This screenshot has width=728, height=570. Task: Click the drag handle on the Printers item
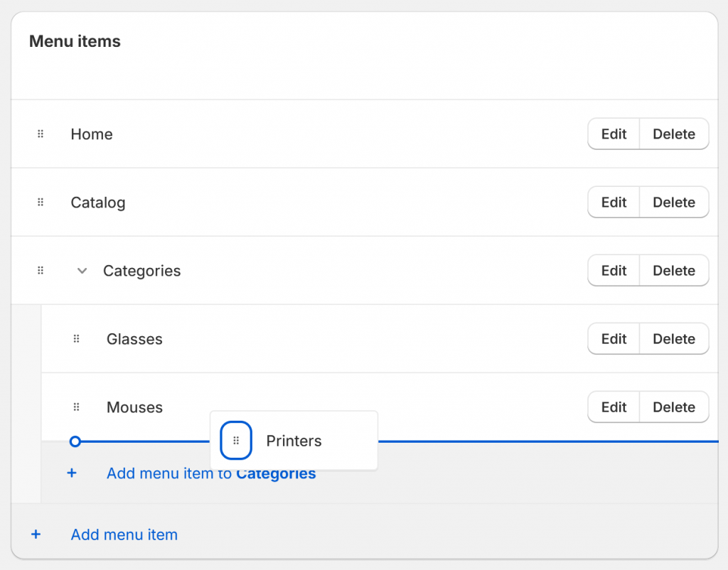click(x=235, y=441)
